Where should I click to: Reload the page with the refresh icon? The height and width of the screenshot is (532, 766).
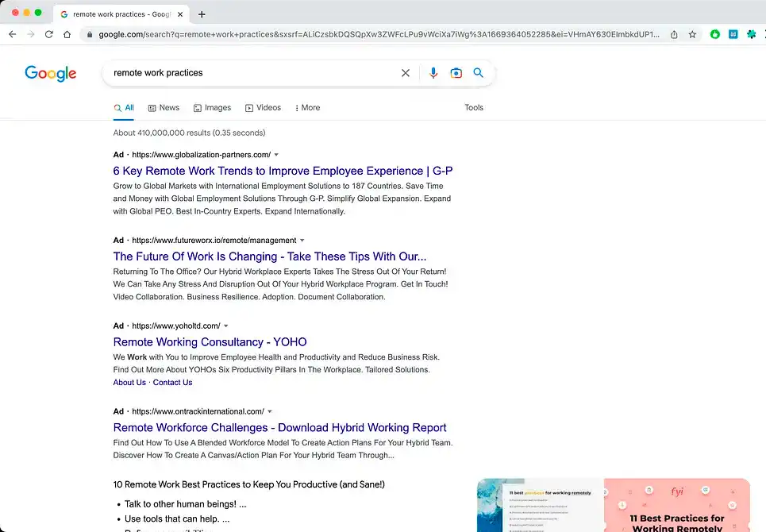pos(49,34)
